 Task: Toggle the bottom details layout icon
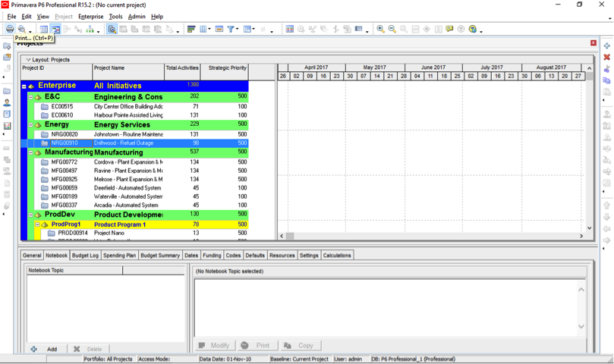coord(112,30)
